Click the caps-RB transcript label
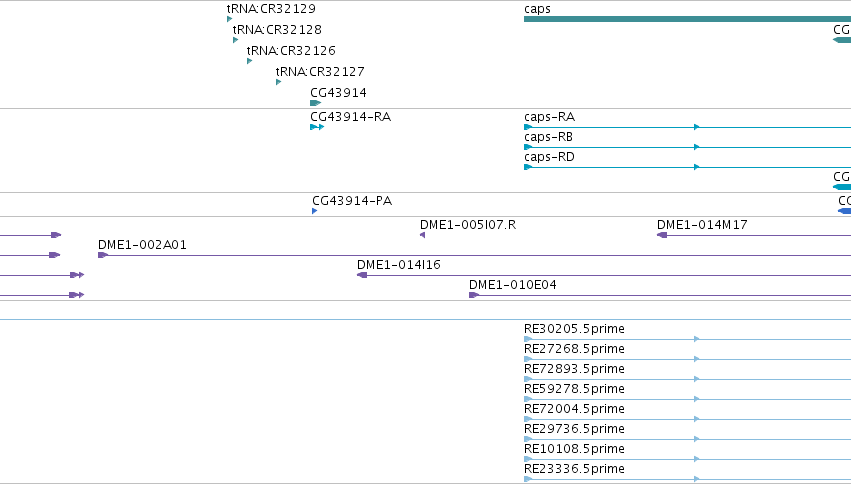 click(x=548, y=137)
